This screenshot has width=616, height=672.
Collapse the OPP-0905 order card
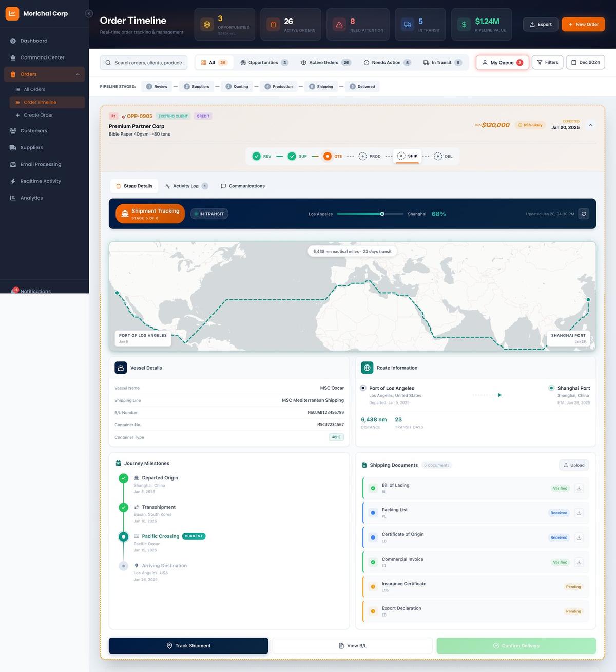tap(591, 125)
